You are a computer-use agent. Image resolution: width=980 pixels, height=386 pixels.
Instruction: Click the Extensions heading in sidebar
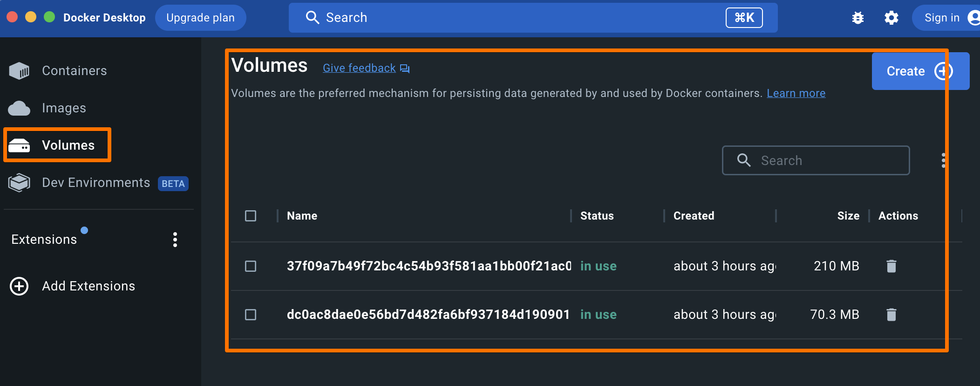click(44, 240)
